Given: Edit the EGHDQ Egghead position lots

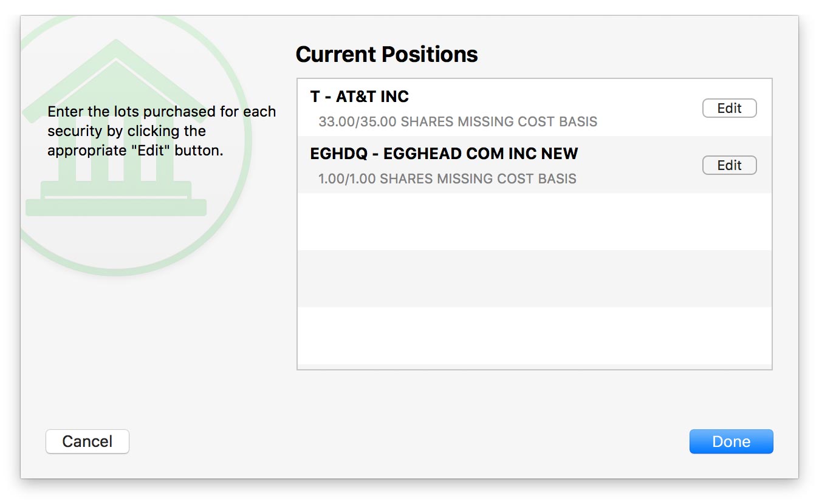Looking at the screenshot, I should [729, 165].
